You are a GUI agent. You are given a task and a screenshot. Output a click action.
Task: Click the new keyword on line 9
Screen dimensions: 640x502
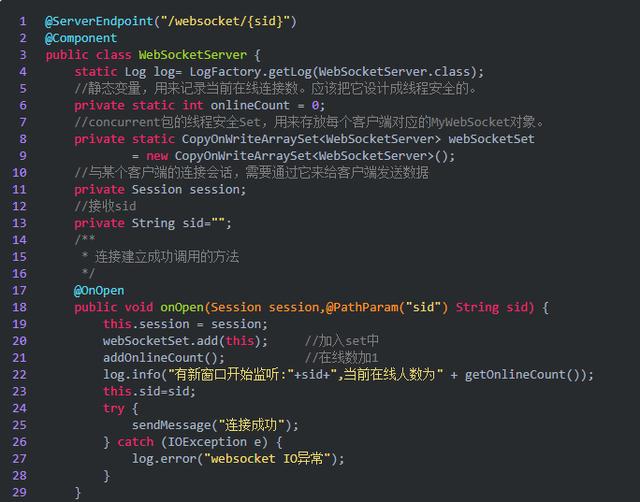(157, 156)
